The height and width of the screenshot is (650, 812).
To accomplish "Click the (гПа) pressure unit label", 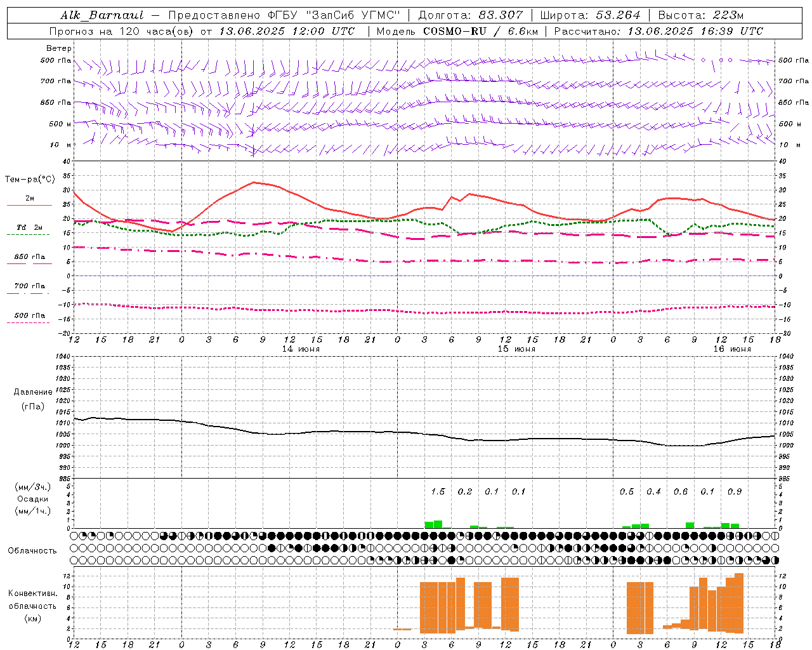I will (x=32, y=407).
